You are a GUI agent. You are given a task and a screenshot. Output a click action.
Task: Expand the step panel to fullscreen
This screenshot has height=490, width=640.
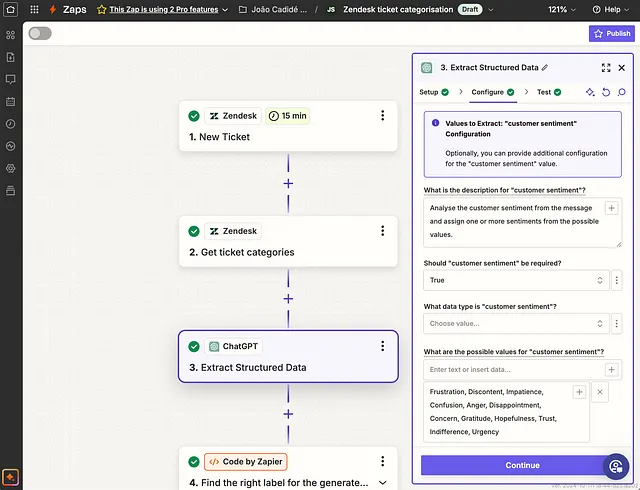(606, 68)
